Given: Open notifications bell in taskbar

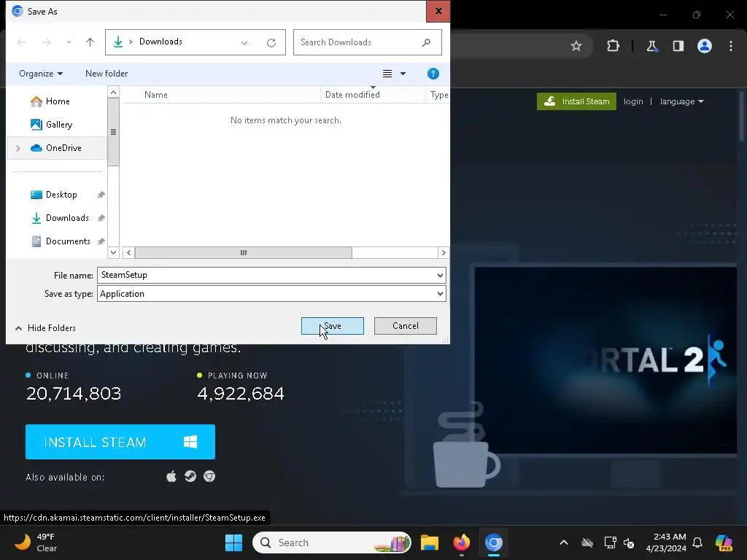Looking at the screenshot, I should pos(697,542).
